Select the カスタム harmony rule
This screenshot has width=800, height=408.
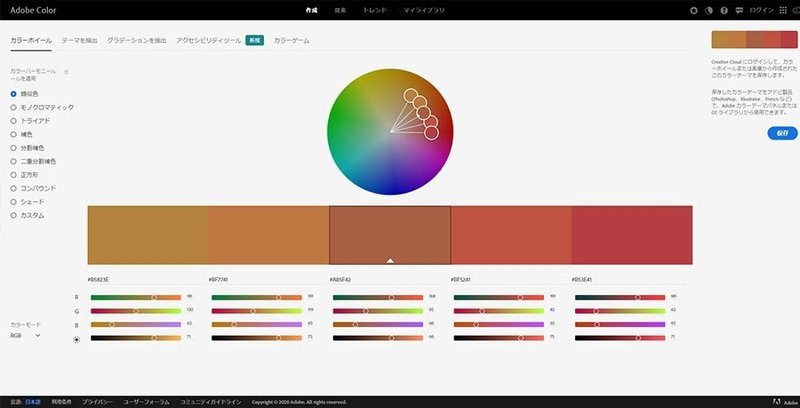point(27,215)
